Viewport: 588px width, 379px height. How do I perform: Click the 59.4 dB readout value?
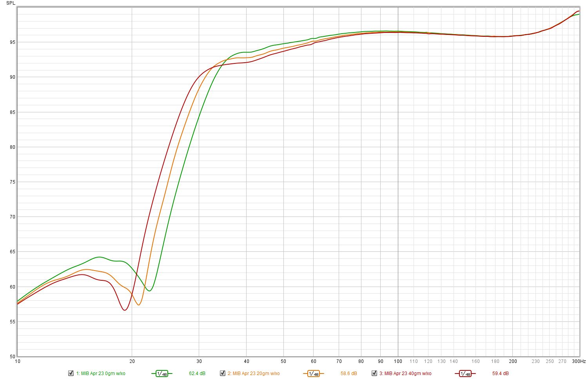(501, 374)
